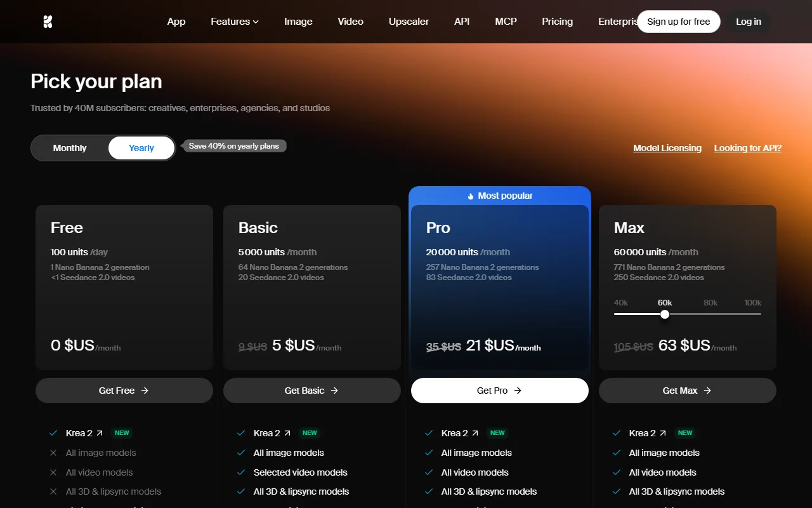Viewport: 812px width, 508px height.
Task: Click X beside All 3D & lipsync in Free
Action: (x=53, y=491)
